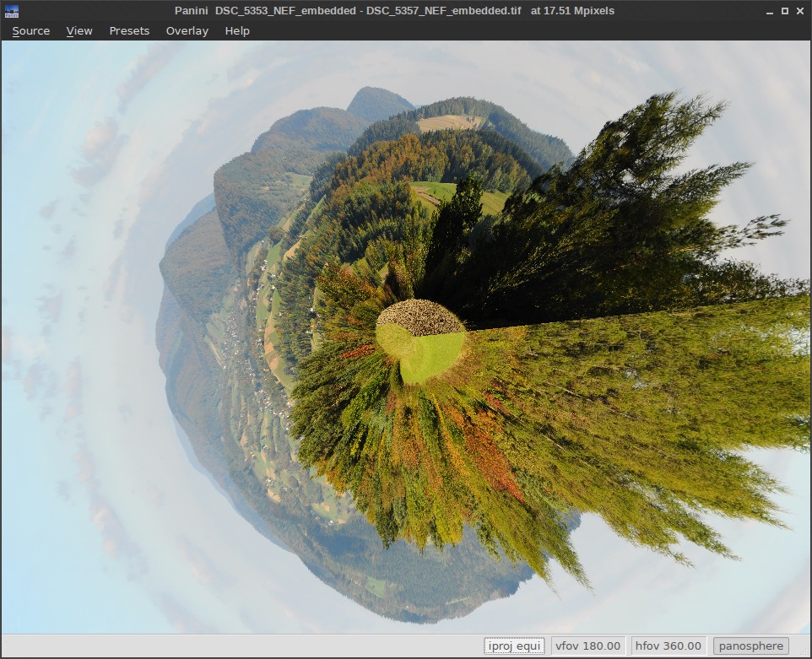Click the hfov 360.00 status field
Image resolution: width=812 pixels, height=659 pixels.
[x=668, y=646]
